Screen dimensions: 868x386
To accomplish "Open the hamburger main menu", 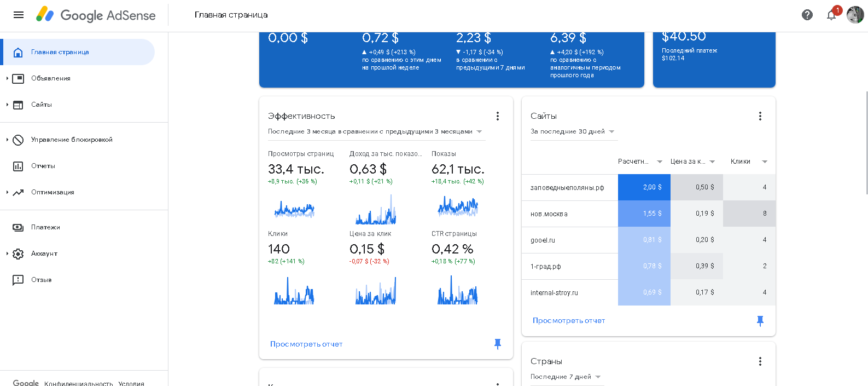I will coord(19,15).
